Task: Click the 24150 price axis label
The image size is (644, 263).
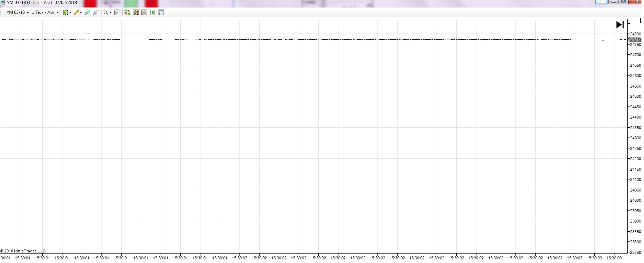Action: (636, 169)
